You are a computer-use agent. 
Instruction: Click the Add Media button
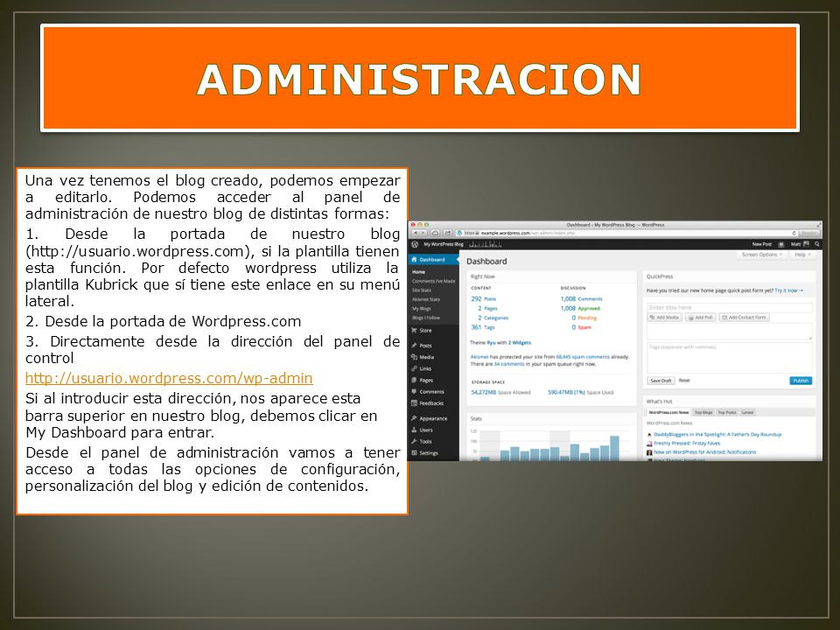point(664,318)
